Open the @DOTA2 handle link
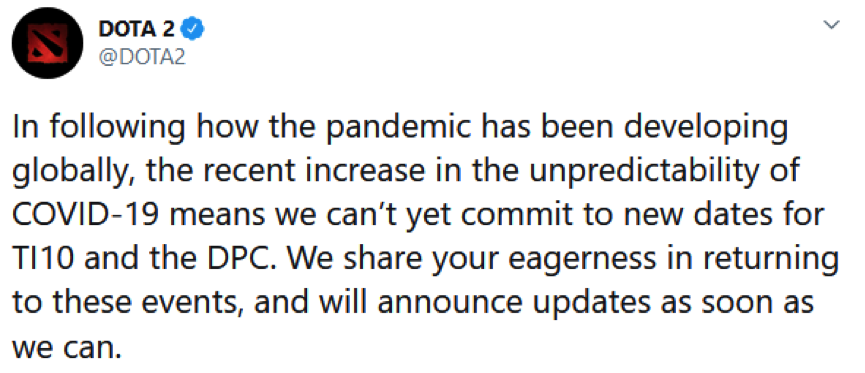 [142, 56]
